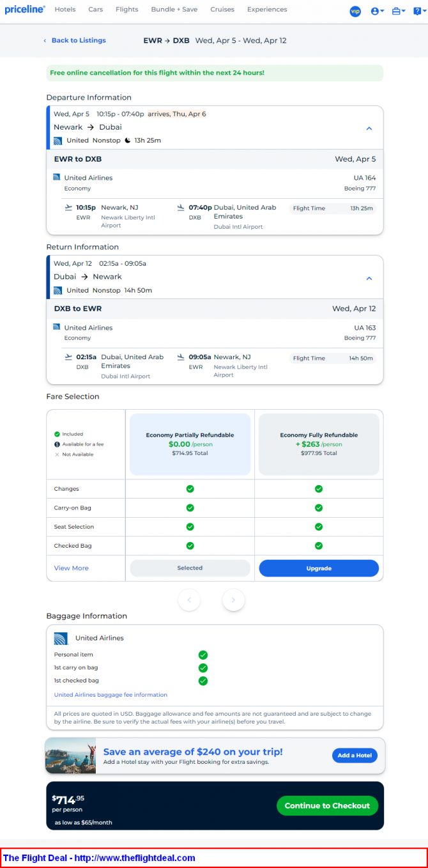Collapse the Newark to Dubai departure details
This screenshot has height=868, width=428.
[x=369, y=128]
